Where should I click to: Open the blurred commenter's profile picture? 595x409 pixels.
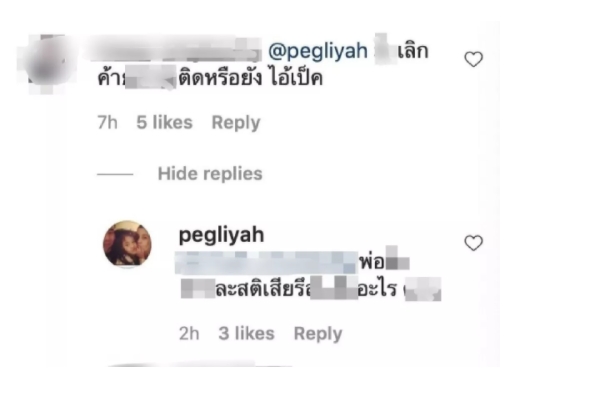point(47,63)
